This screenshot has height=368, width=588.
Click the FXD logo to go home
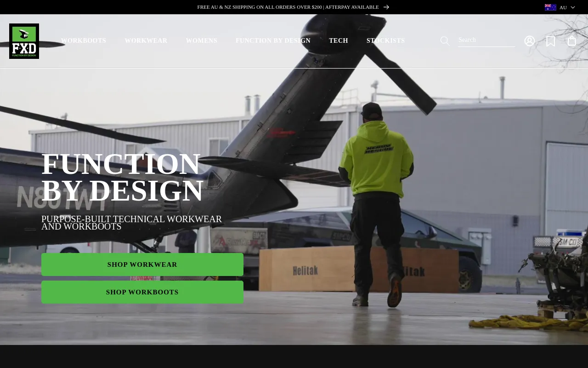coord(24,41)
